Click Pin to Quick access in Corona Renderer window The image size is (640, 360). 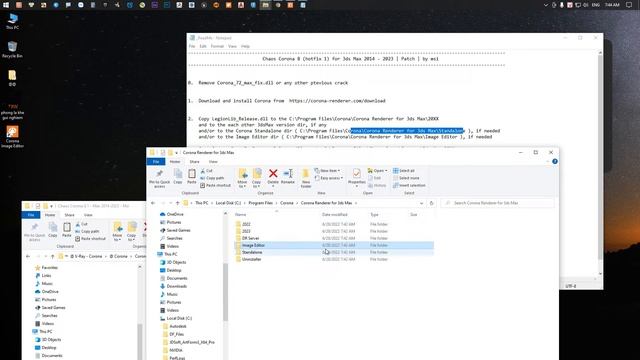pos(159,178)
